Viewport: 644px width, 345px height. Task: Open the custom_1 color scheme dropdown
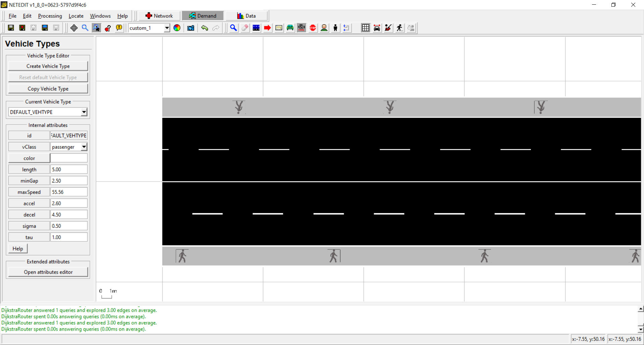pyautogui.click(x=167, y=28)
